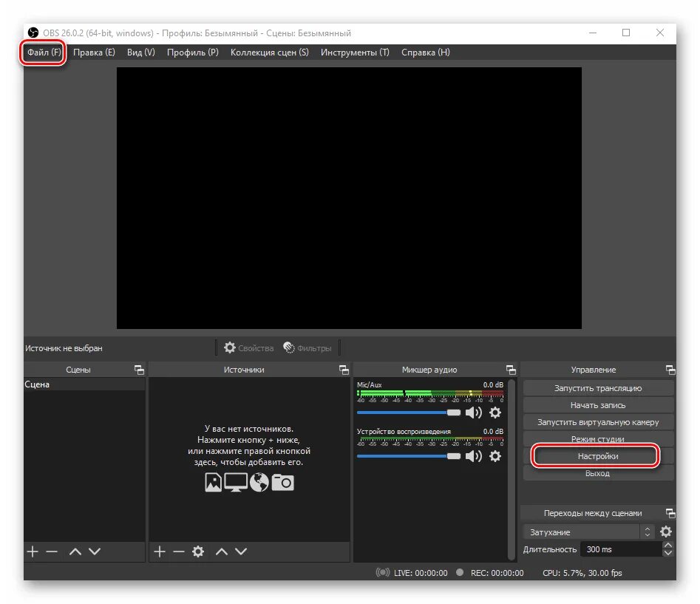Move source up in Источники panel
This screenshot has width=700, height=604.
coord(222,552)
